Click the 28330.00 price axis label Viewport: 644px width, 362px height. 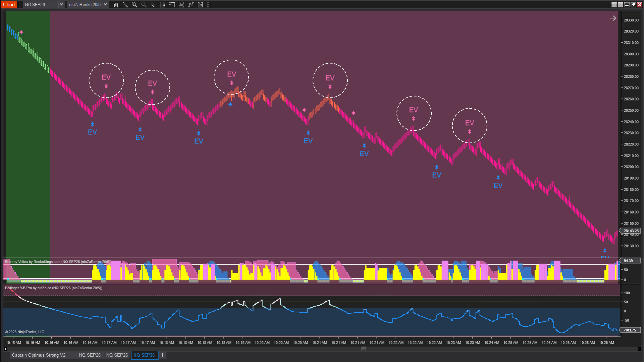(x=631, y=20)
